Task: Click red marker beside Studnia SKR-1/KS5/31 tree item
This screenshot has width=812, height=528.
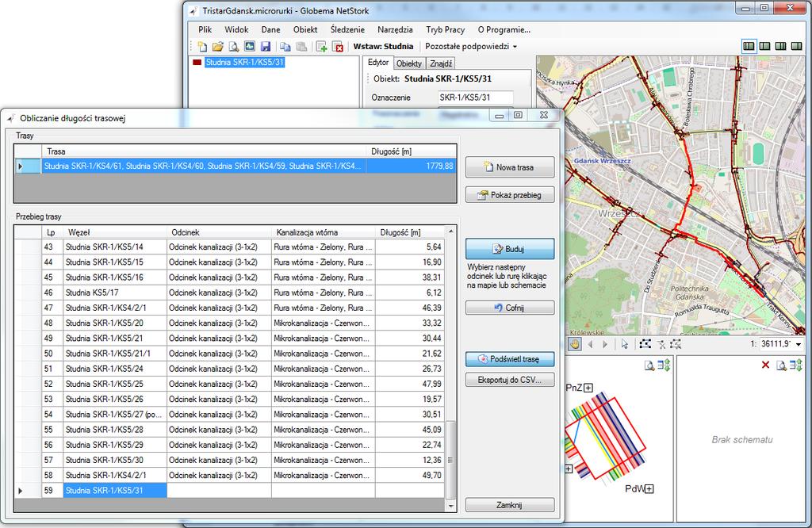Action: tap(197, 62)
